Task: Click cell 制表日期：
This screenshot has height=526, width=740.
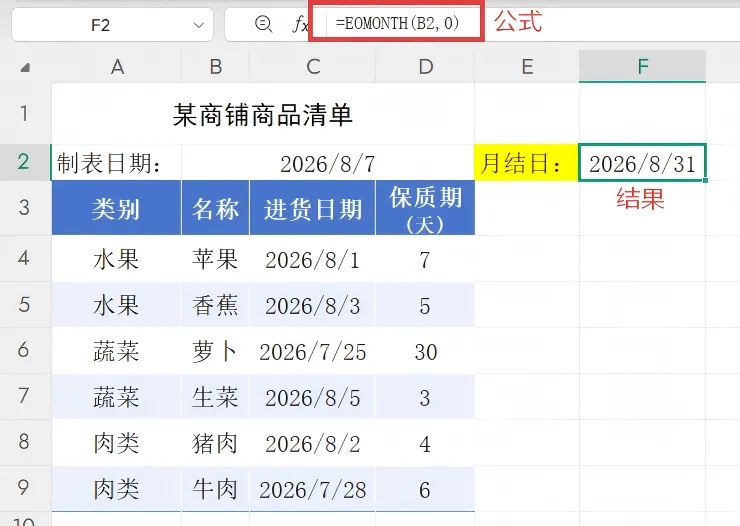Action: pyautogui.click(x=117, y=163)
